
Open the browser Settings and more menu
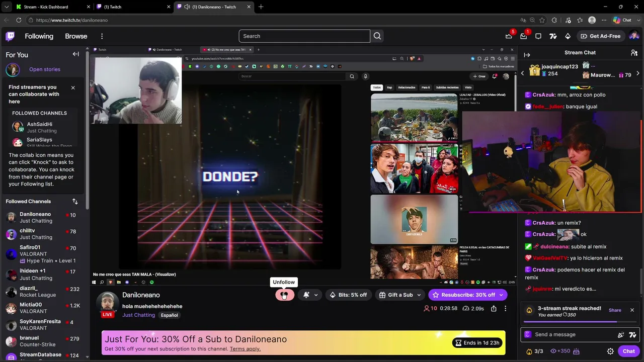[x=604, y=20]
